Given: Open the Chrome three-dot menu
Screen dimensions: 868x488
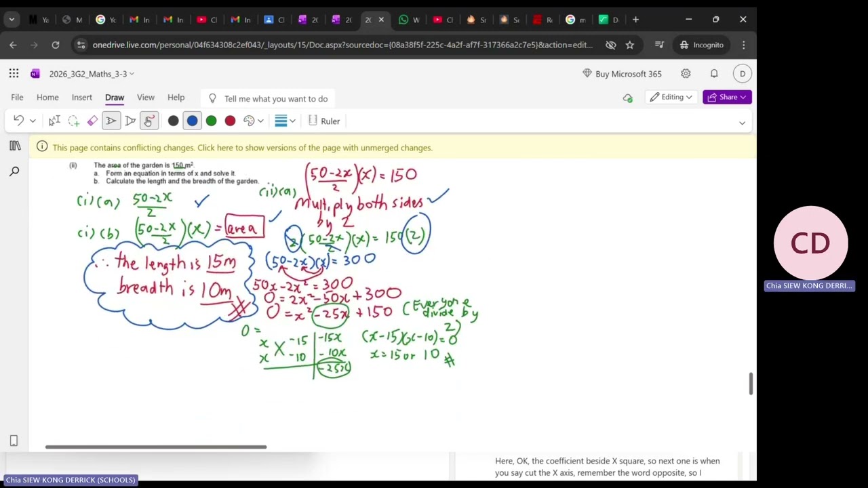Looking at the screenshot, I should pyautogui.click(x=744, y=45).
